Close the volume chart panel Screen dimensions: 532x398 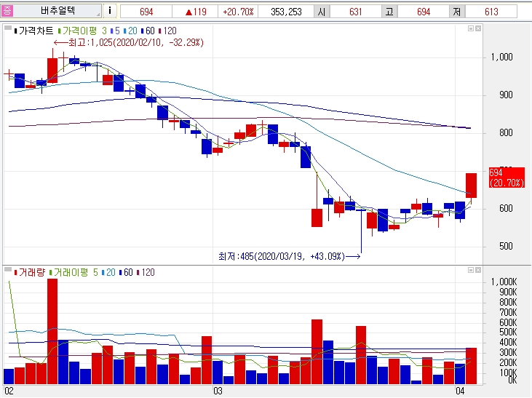click(478, 270)
